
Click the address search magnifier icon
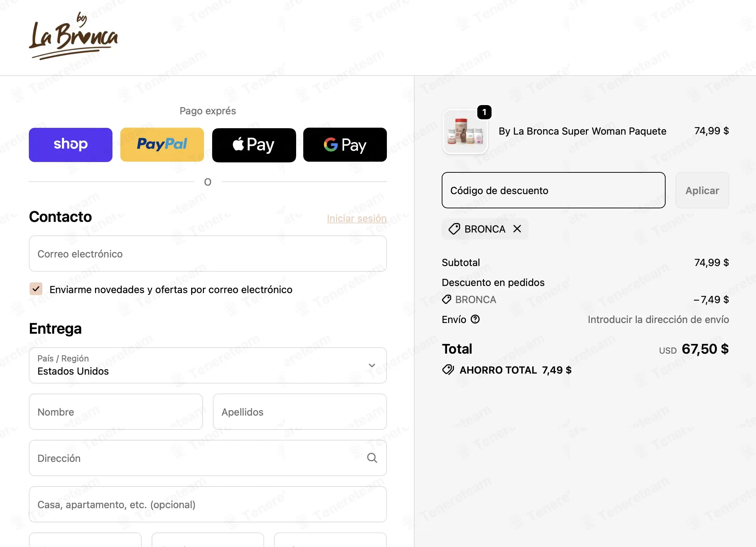pyautogui.click(x=372, y=458)
